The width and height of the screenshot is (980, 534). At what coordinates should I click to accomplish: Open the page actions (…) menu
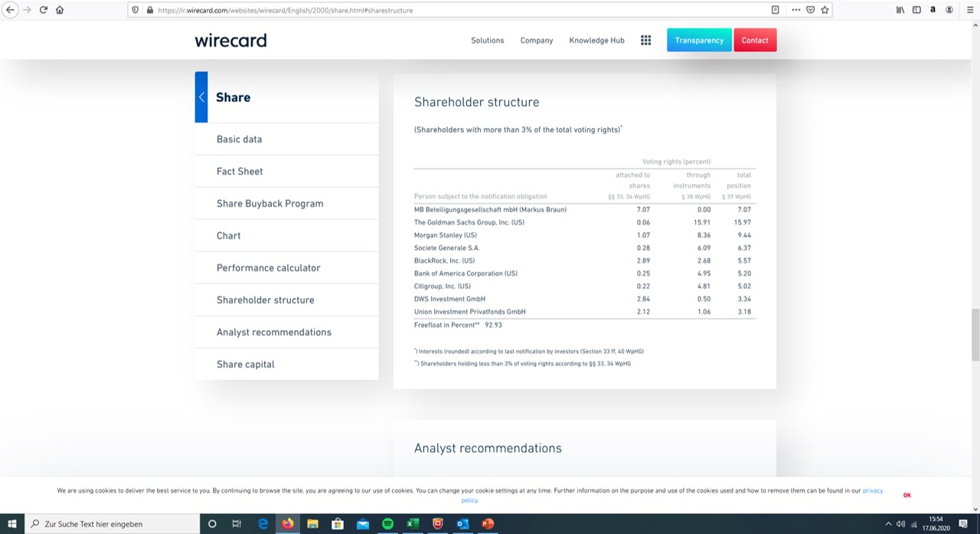tap(795, 10)
